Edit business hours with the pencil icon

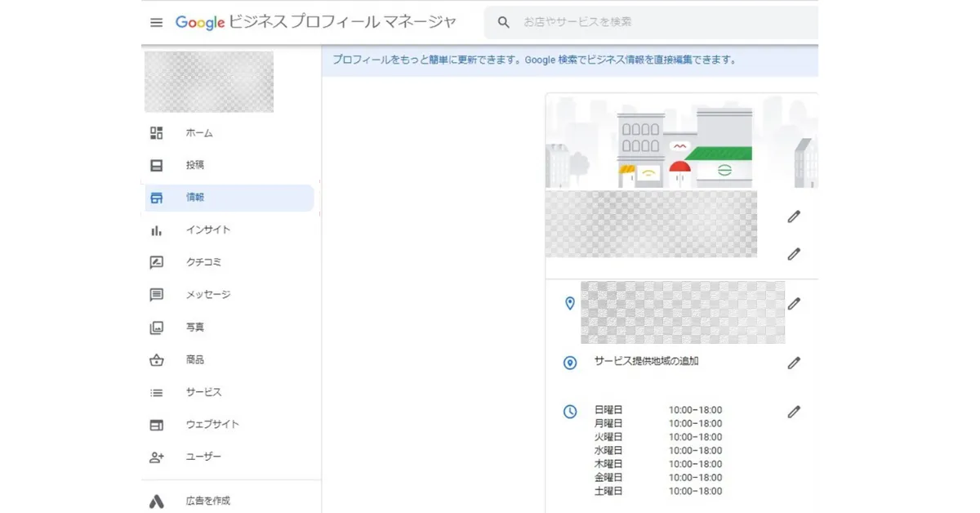pos(793,412)
